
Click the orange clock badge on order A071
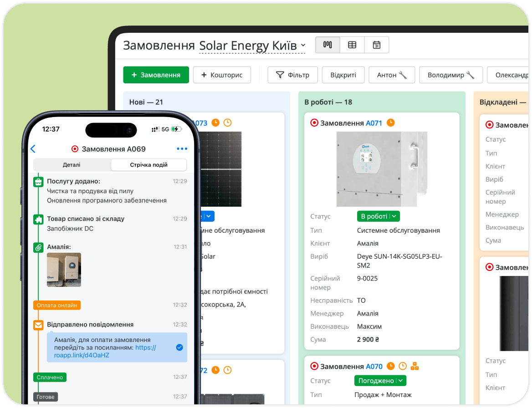click(x=391, y=122)
